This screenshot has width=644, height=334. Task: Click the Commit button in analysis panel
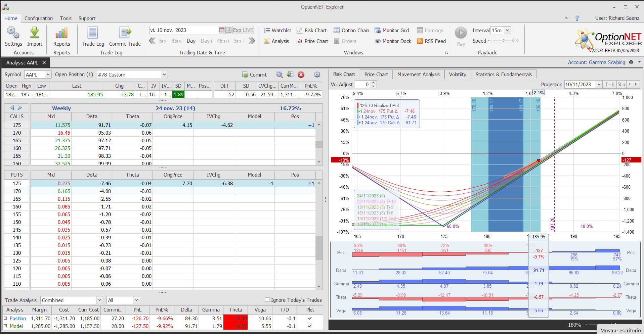click(x=254, y=75)
